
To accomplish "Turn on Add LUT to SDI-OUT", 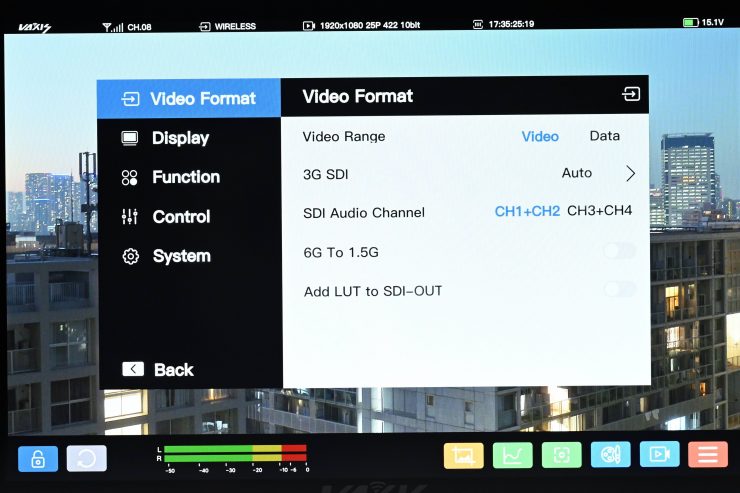I will pyautogui.click(x=619, y=290).
